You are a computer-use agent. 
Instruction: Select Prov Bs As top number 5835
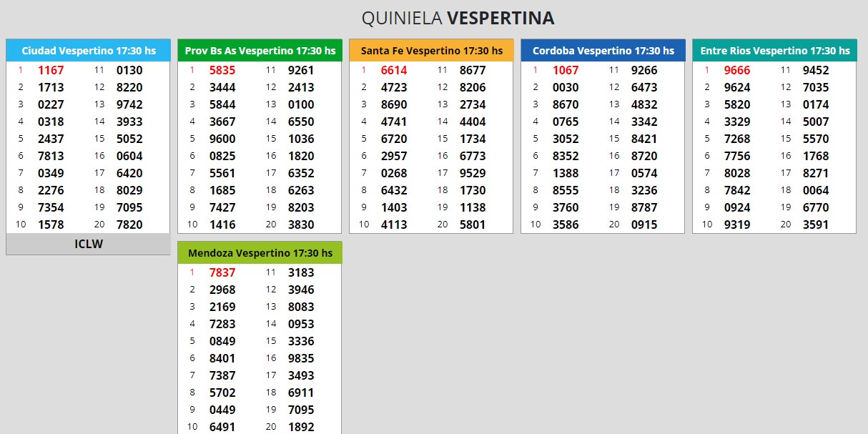(x=222, y=70)
